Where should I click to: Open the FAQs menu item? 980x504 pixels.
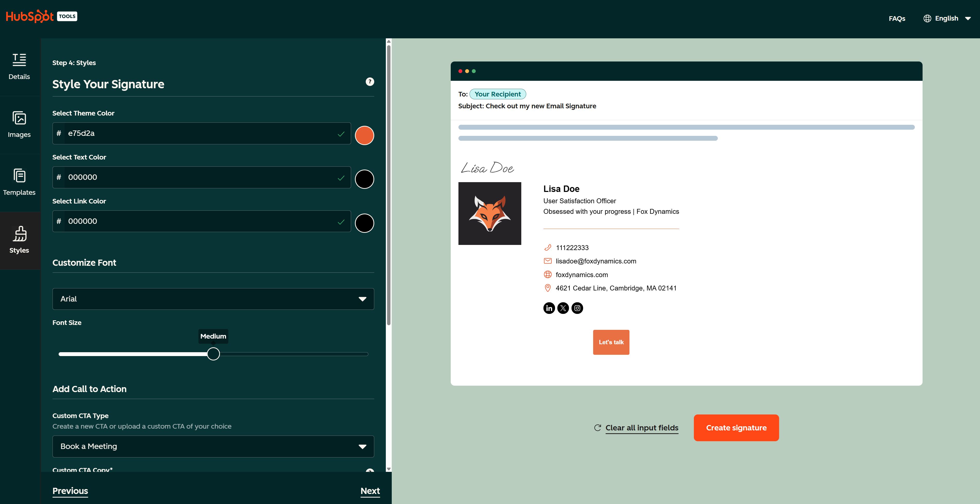(x=897, y=18)
